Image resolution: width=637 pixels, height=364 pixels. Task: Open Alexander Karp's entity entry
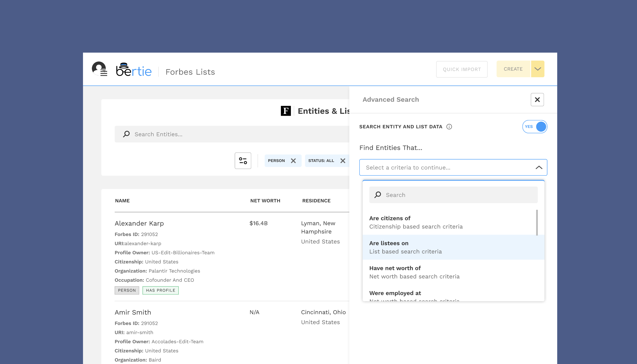[139, 223]
